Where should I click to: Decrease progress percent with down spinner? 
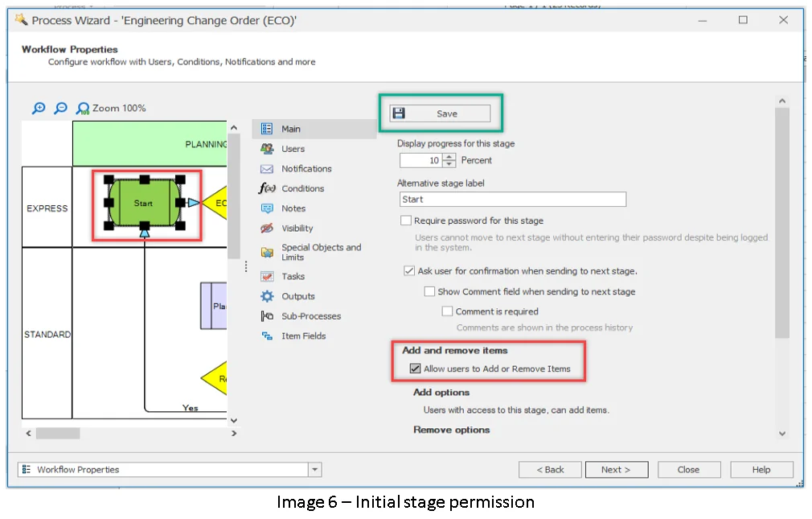pos(449,164)
